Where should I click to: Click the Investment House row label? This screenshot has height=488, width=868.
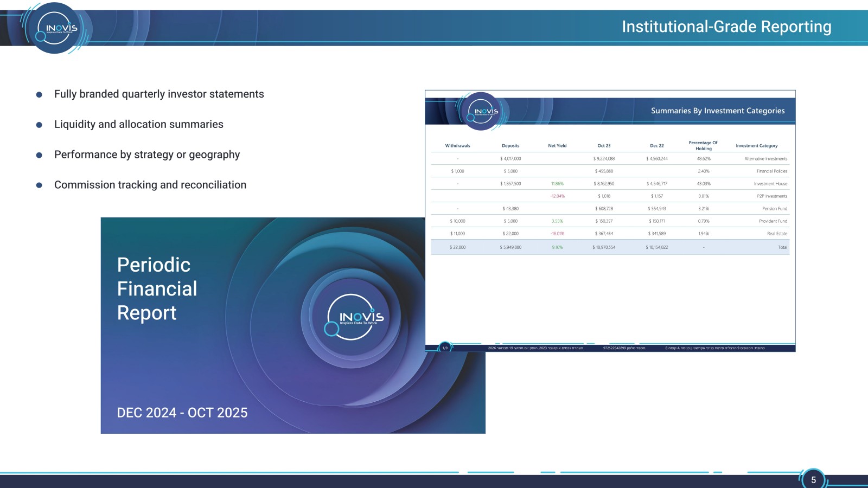pos(770,184)
